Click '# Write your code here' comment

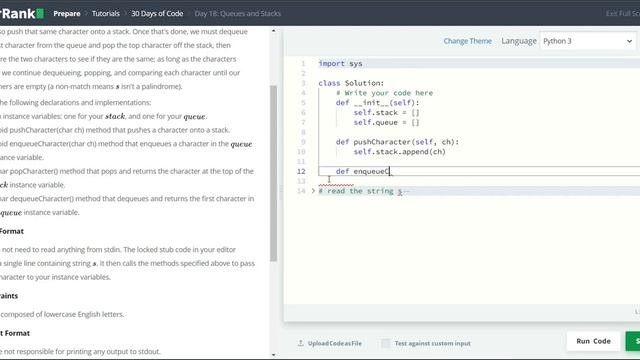pyautogui.click(x=384, y=93)
